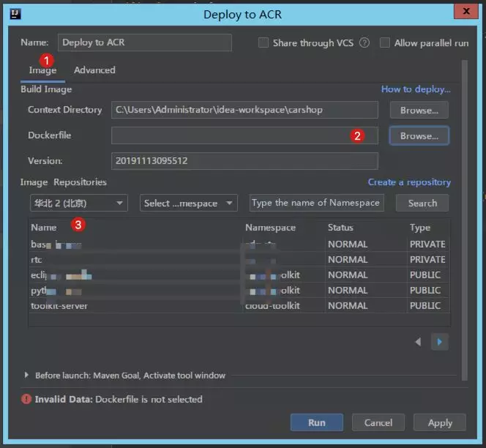Click the Apply button
This screenshot has width=486, height=448.
[x=439, y=422]
